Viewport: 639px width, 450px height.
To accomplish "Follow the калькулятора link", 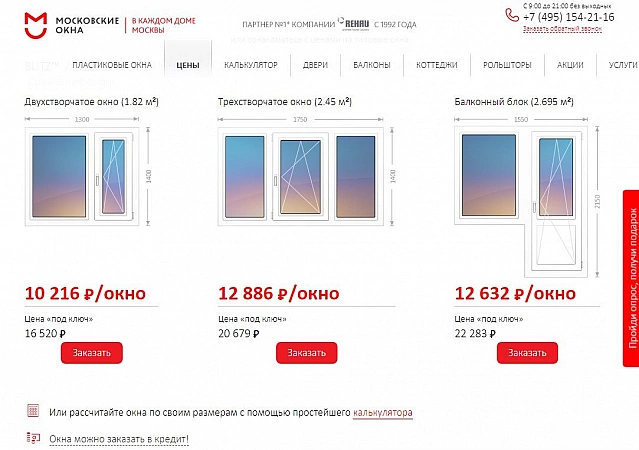I will pyautogui.click(x=382, y=412).
